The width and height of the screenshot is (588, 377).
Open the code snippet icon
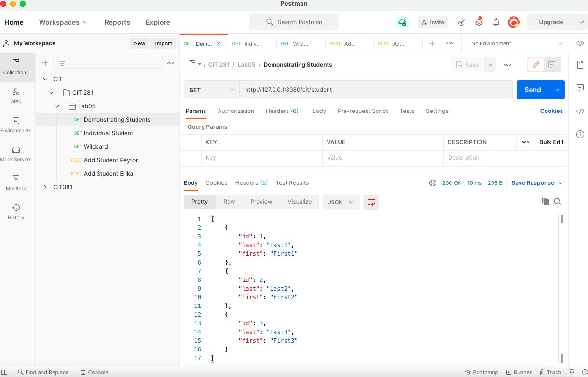point(580,111)
